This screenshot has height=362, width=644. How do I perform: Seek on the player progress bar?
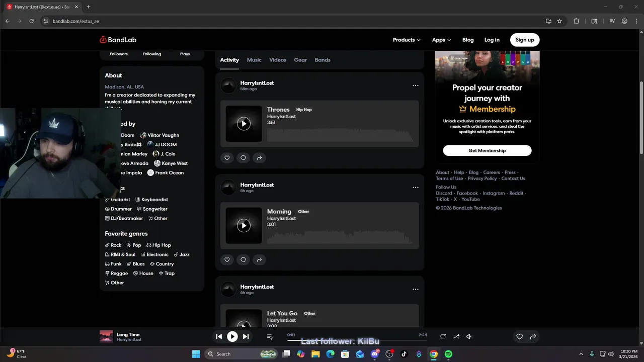357,340
